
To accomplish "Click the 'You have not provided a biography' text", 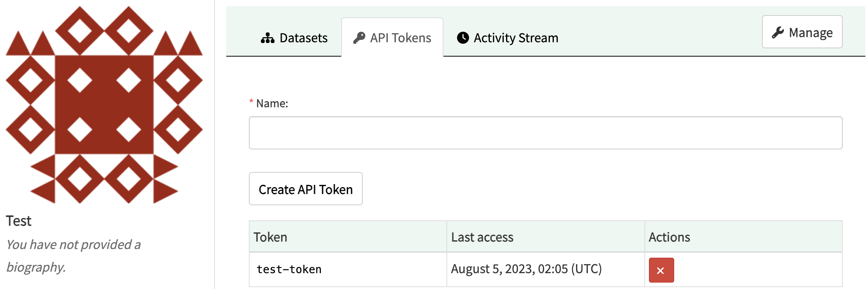I will [73, 256].
